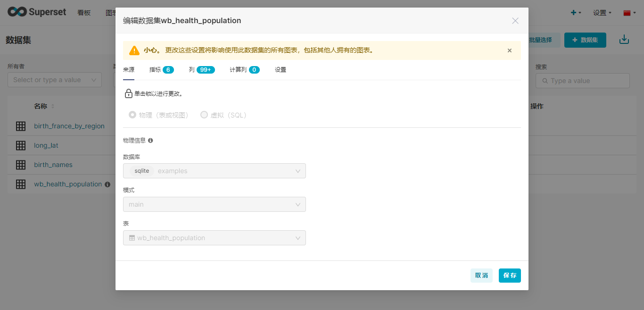Expand the 模式 dropdown showing main

click(214, 204)
